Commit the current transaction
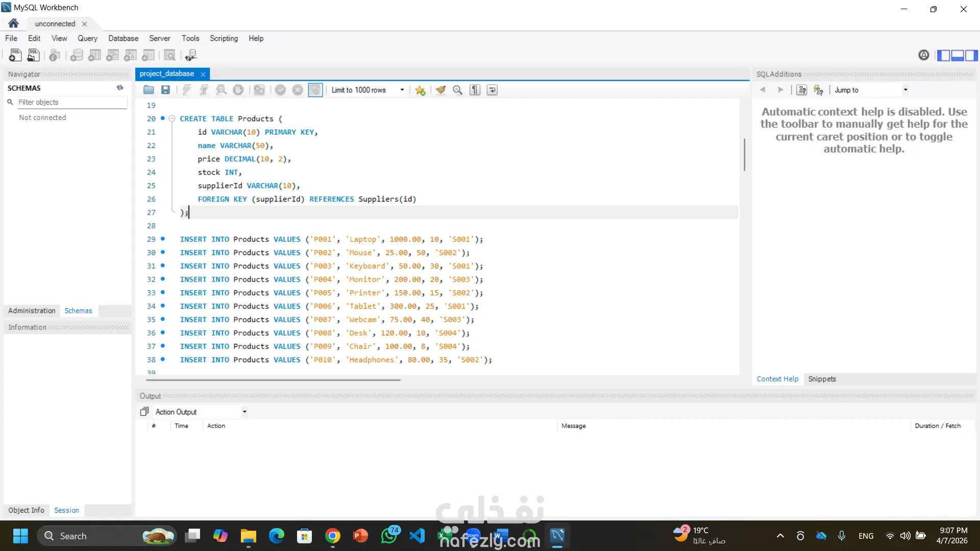The height and width of the screenshot is (551, 980). (x=280, y=90)
